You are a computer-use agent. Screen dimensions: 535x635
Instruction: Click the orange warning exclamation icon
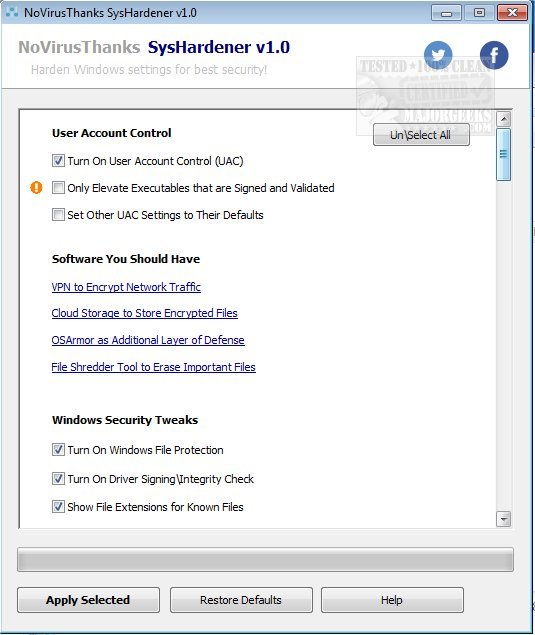[x=36, y=188]
